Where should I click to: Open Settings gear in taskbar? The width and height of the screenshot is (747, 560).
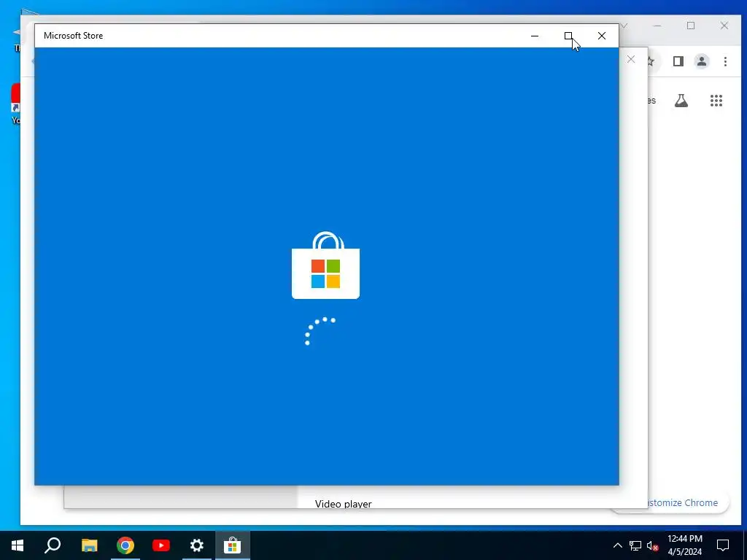click(197, 545)
